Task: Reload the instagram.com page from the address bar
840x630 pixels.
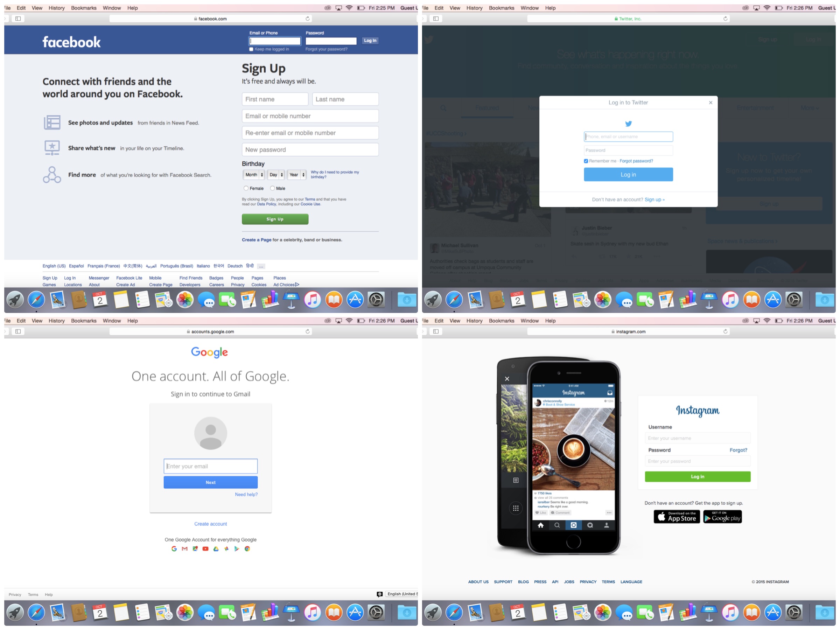Action: 725,331
